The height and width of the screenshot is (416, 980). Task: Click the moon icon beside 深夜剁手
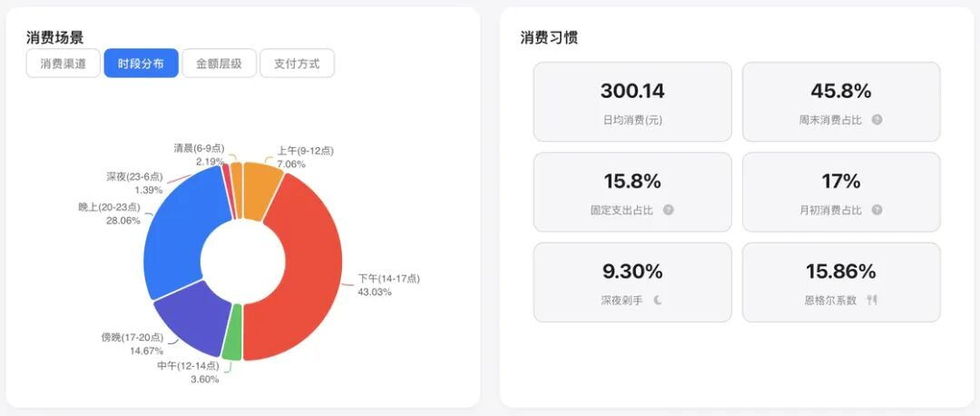tap(658, 300)
